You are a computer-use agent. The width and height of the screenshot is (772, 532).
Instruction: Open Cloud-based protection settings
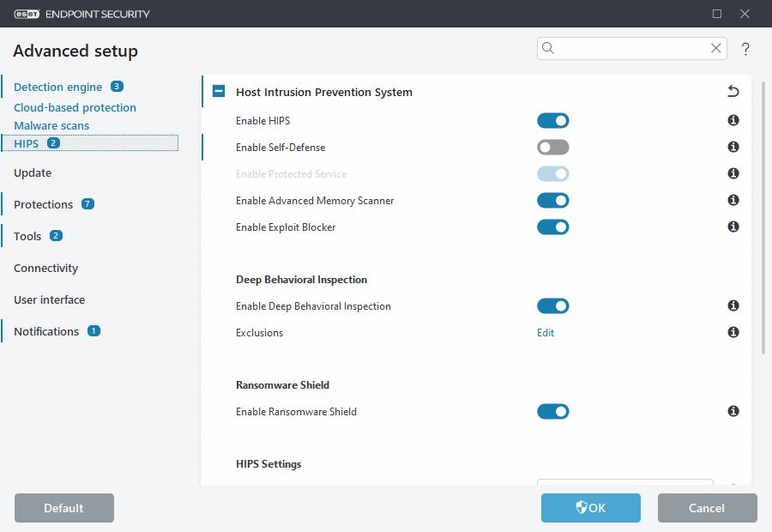(75, 107)
